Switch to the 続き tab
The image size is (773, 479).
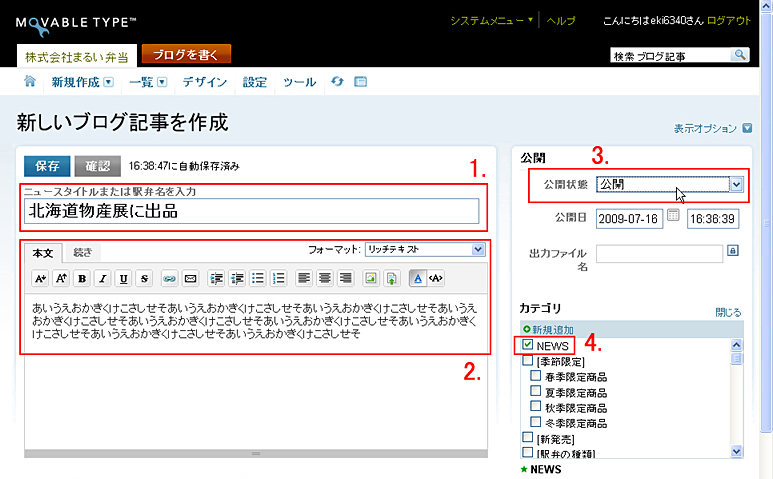[86, 252]
